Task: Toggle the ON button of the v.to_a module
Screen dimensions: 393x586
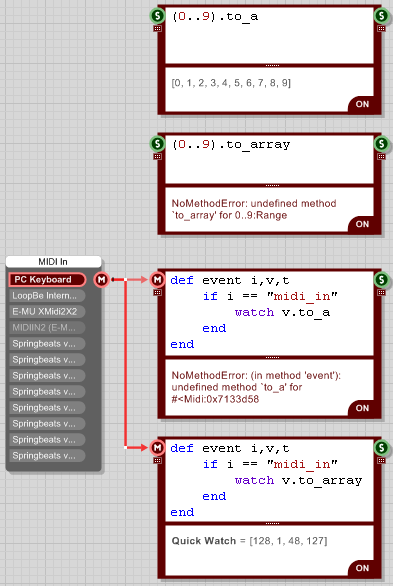Action: [361, 408]
